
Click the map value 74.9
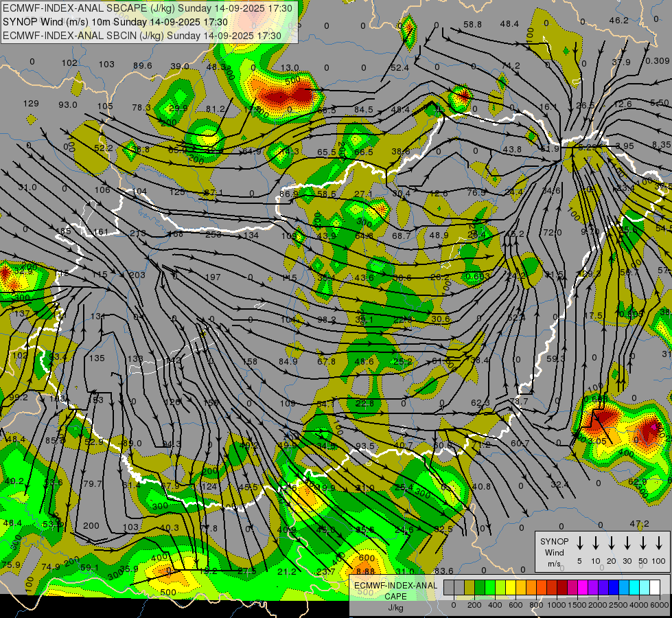tap(51, 567)
